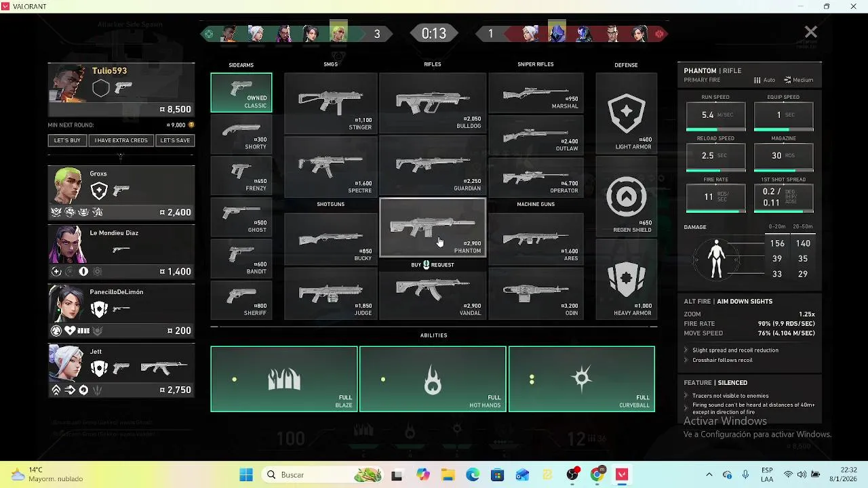Buy the Frenzy pistol

(x=241, y=175)
